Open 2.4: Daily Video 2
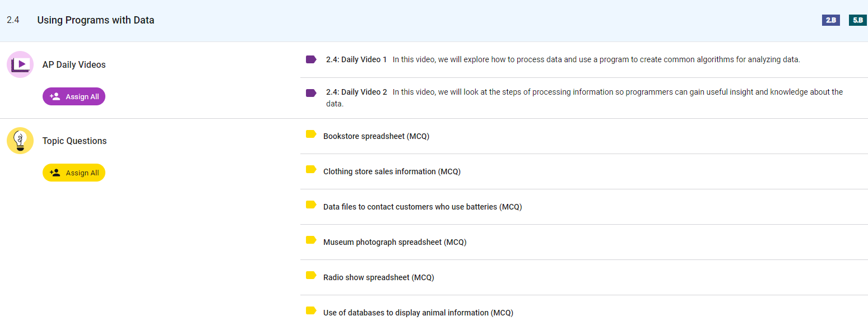 point(356,92)
